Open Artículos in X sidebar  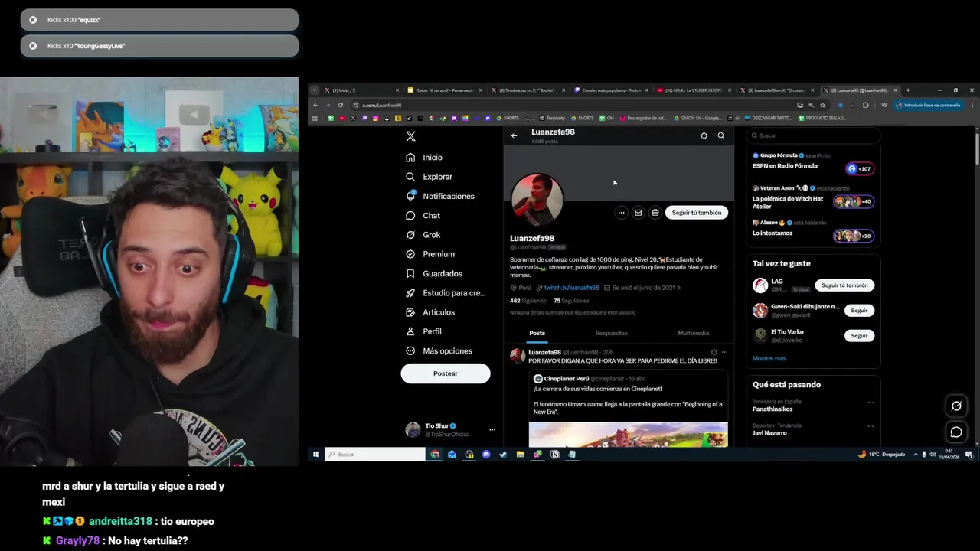pyautogui.click(x=430, y=312)
